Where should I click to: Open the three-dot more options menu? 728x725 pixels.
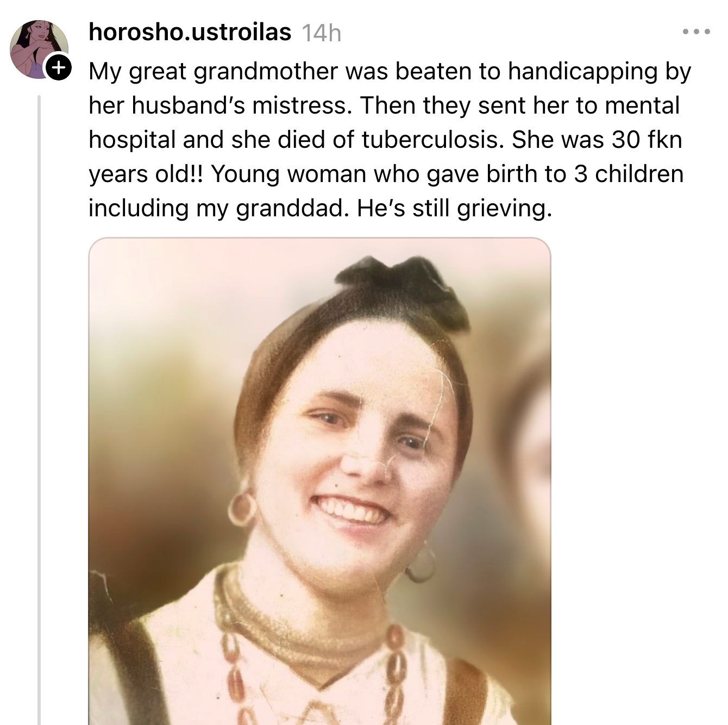(x=696, y=32)
